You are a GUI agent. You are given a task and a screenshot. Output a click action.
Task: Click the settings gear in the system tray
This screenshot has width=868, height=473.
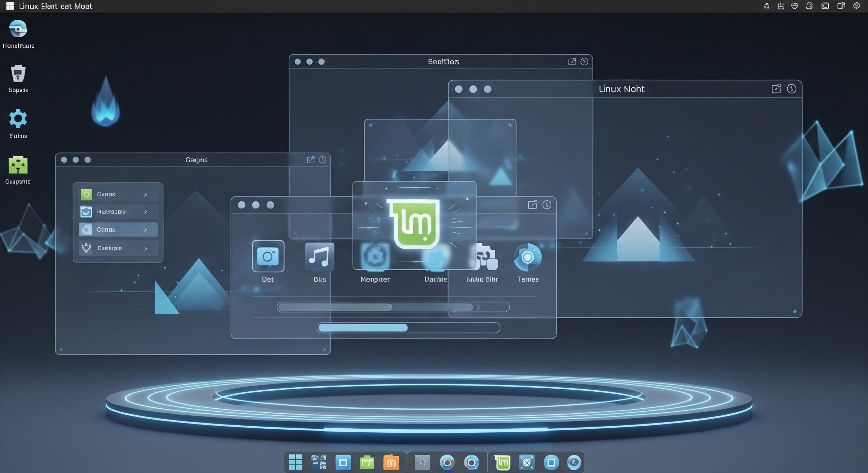click(767, 5)
